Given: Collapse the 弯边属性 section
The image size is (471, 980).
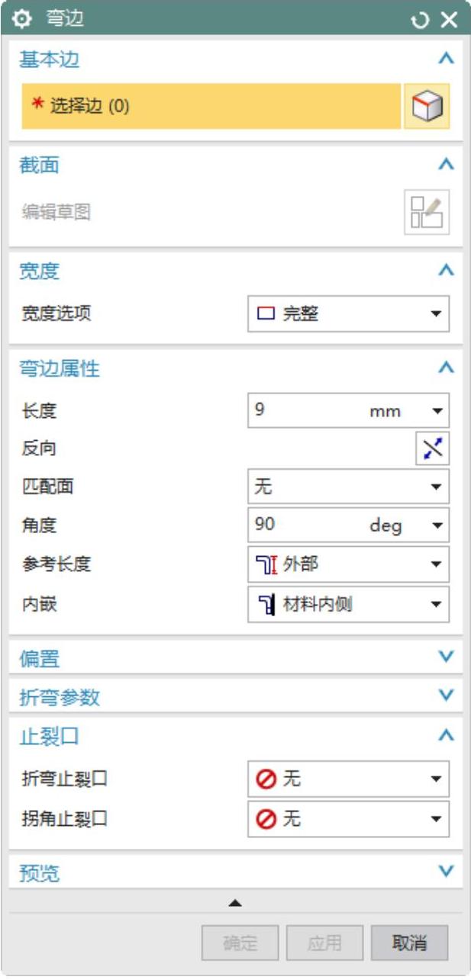Looking at the screenshot, I should pyautogui.click(x=447, y=368).
